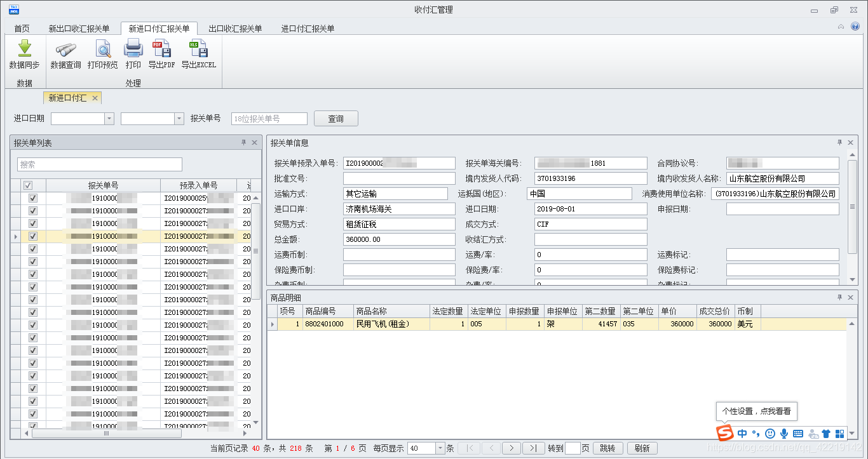Close the 商品明细 panel
Image resolution: width=868 pixels, height=459 pixels.
851,298
